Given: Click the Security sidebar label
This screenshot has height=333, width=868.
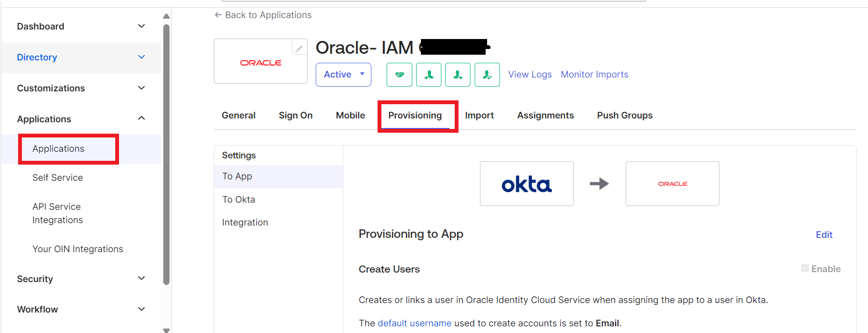Looking at the screenshot, I should tap(35, 279).
